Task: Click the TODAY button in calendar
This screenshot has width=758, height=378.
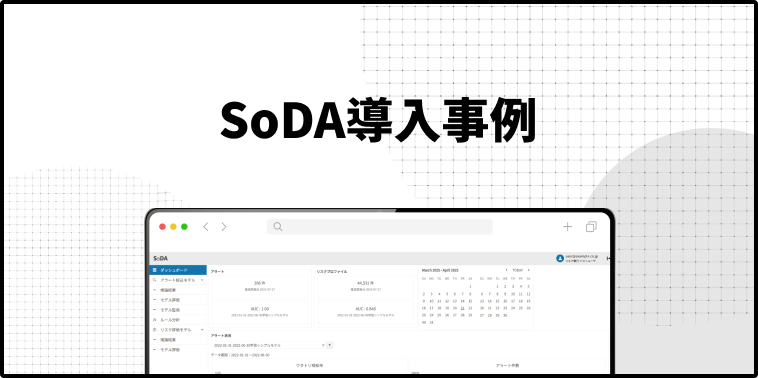Action: point(518,270)
